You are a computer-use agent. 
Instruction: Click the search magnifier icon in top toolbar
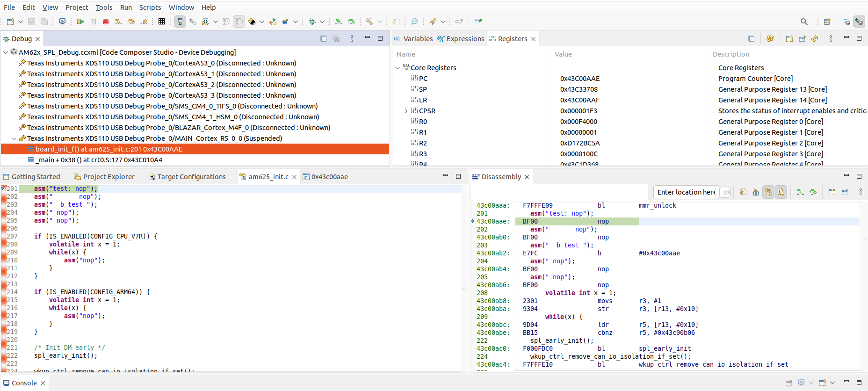tap(804, 22)
